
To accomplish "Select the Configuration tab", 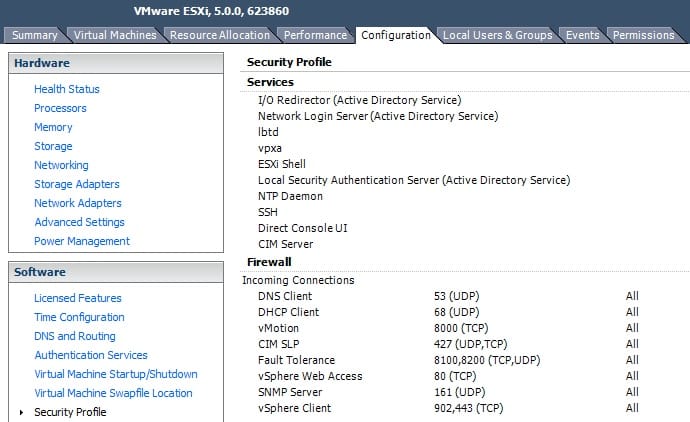I will point(396,35).
